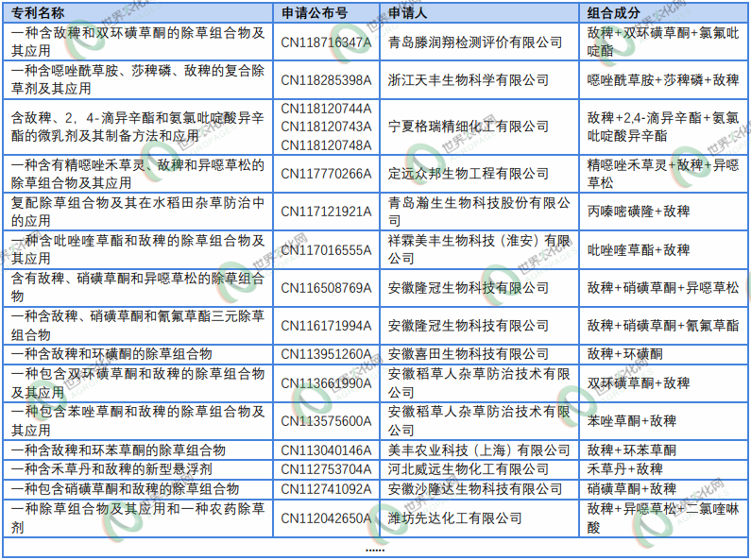Click applicant 安徽隆冠生物科技有限公司 in CN116171994A row
Image resolution: width=751 pixels, height=560 pixels.
(x=469, y=326)
